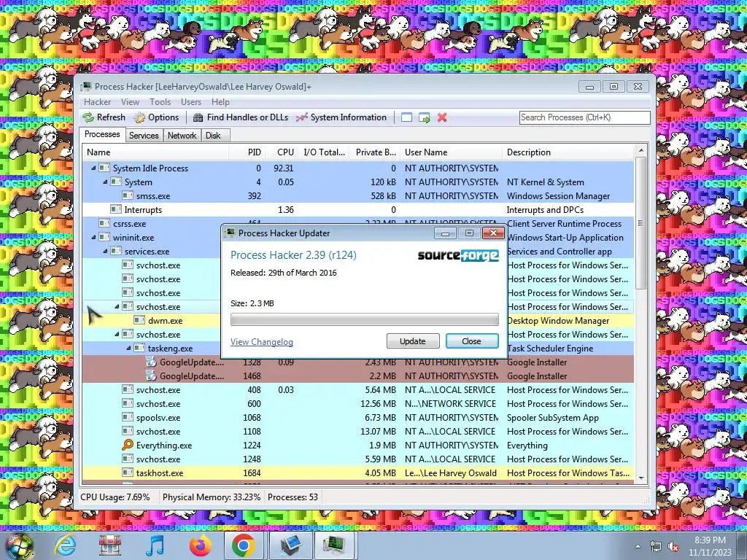Sort by the Description column header

tap(568, 152)
